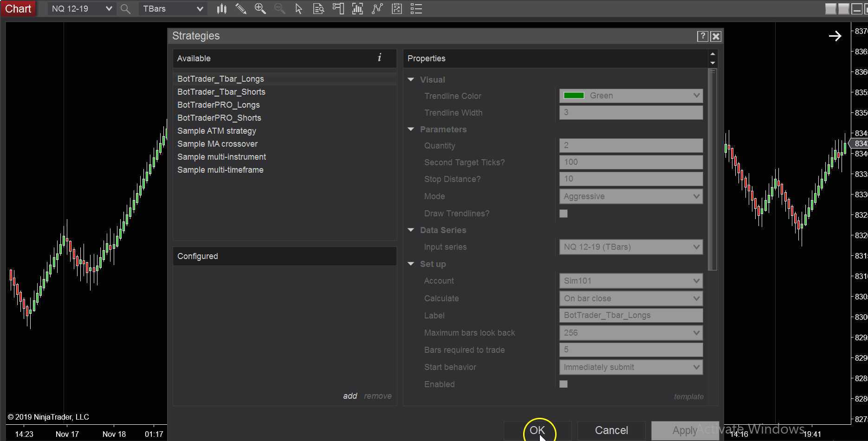Select the drawing tools pencil icon

point(241,9)
